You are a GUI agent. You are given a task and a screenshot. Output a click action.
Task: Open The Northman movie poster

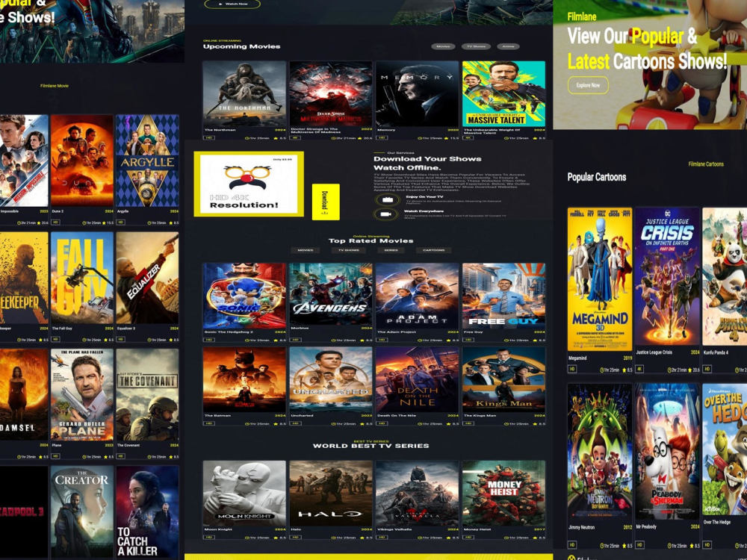(244, 94)
